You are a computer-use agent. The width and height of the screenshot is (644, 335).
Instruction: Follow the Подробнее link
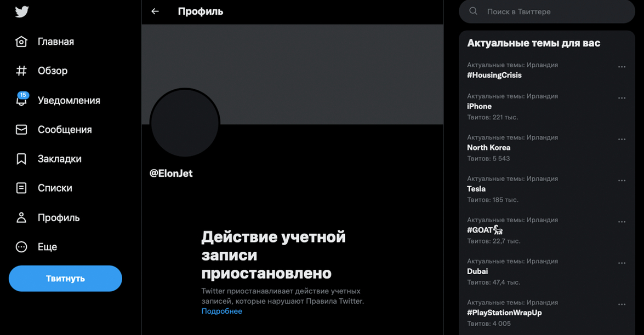point(222,311)
